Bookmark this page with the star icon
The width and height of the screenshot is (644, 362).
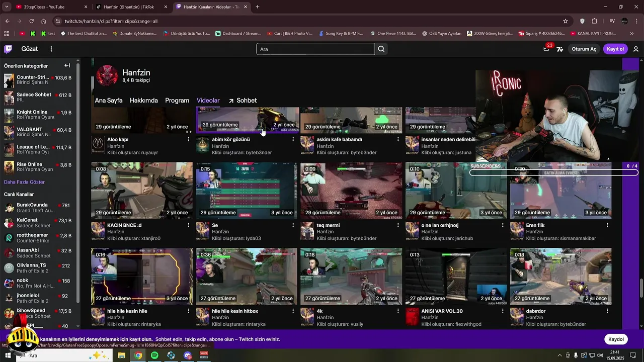[x=566, y=21]
